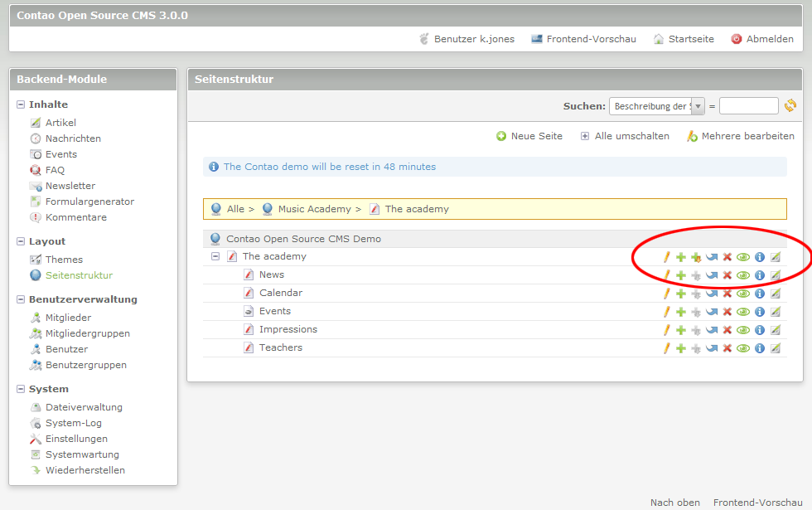Duplicate the News page with green plus
Image resolution: width=812 pixels, height=510 pixels.
681,275
